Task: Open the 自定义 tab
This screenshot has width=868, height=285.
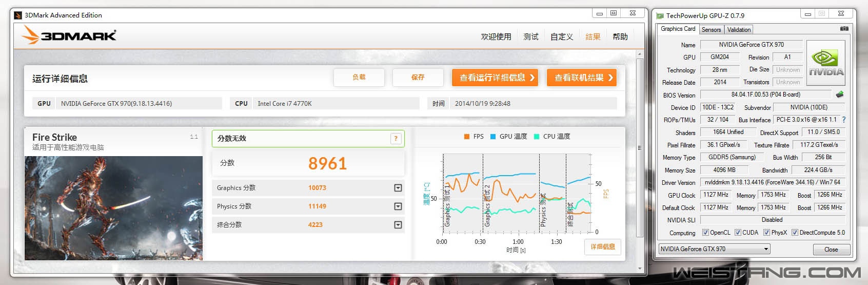Action: click(562, 36)
